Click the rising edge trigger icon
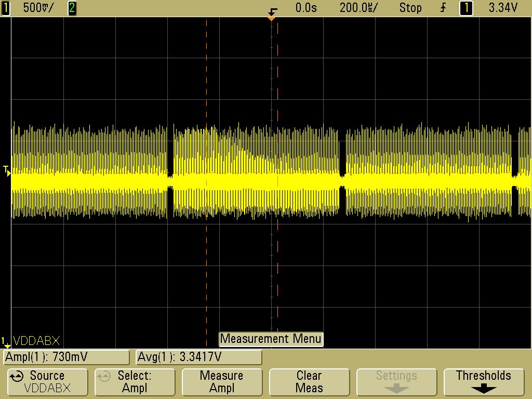Screen dimensions: 532x399 pyautogui.click(x=444, y=8)
